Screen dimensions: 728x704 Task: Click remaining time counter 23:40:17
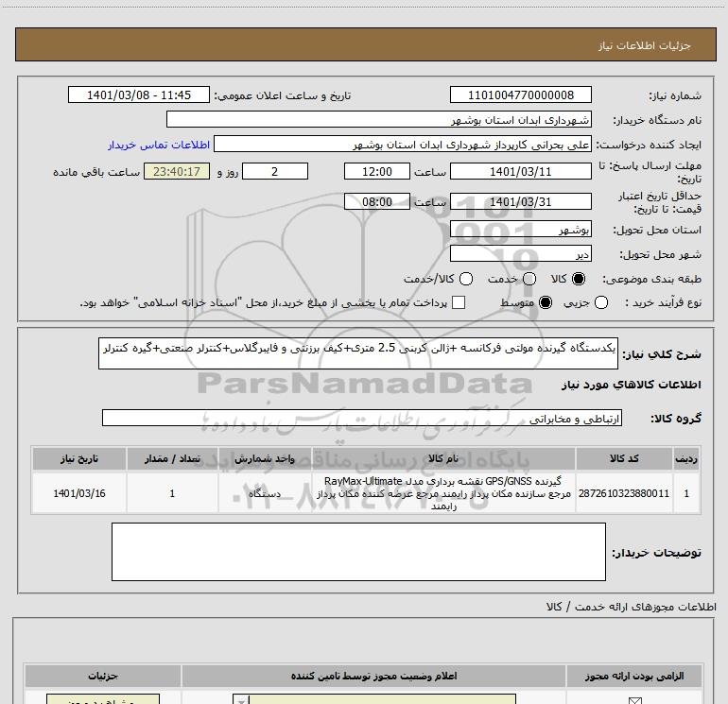coord(177,171)
